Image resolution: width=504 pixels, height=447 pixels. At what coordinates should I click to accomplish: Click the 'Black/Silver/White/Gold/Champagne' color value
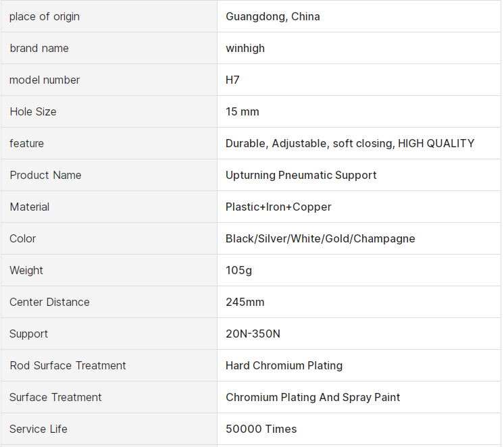pos(320,238)
